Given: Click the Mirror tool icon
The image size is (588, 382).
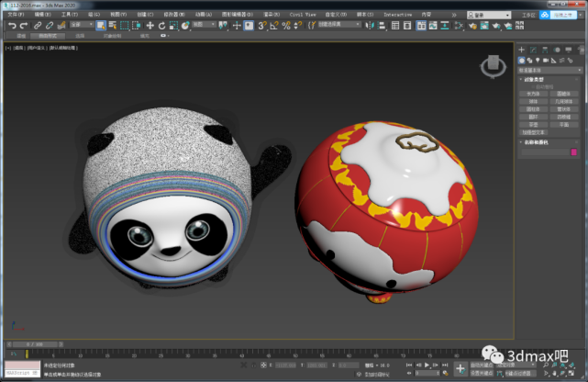Looking at the screenshot, I should (x=370, y=26).
